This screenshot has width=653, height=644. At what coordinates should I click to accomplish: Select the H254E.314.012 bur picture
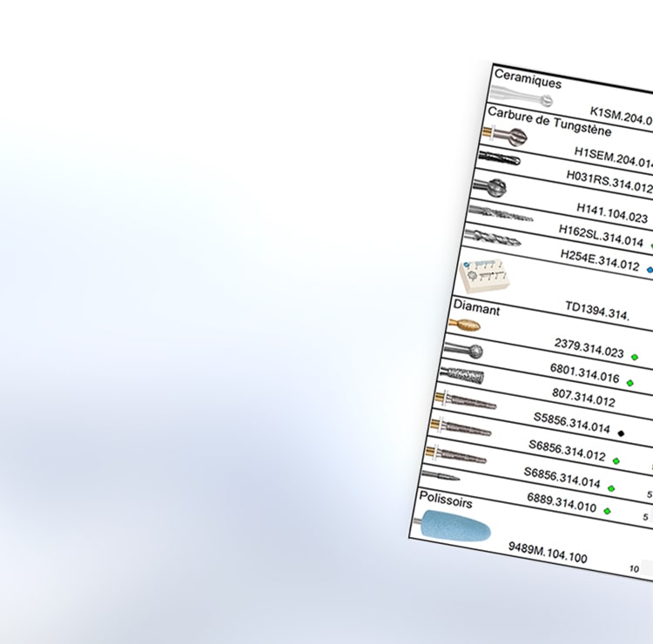coord(492,238)
